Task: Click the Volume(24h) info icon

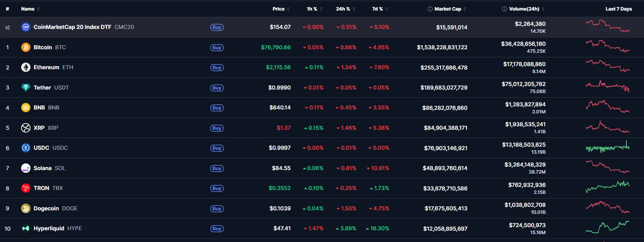Action: (504, 9)
